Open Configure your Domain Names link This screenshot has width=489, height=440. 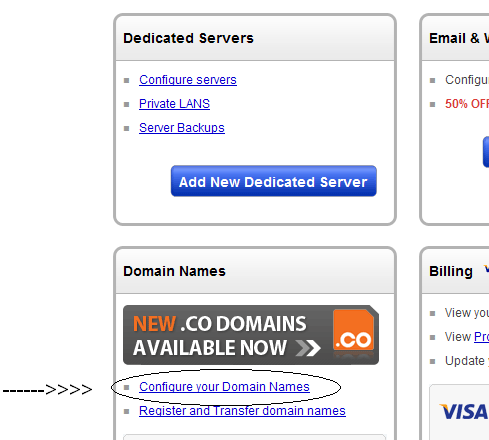pyautogui.click(x=224, y=387)
